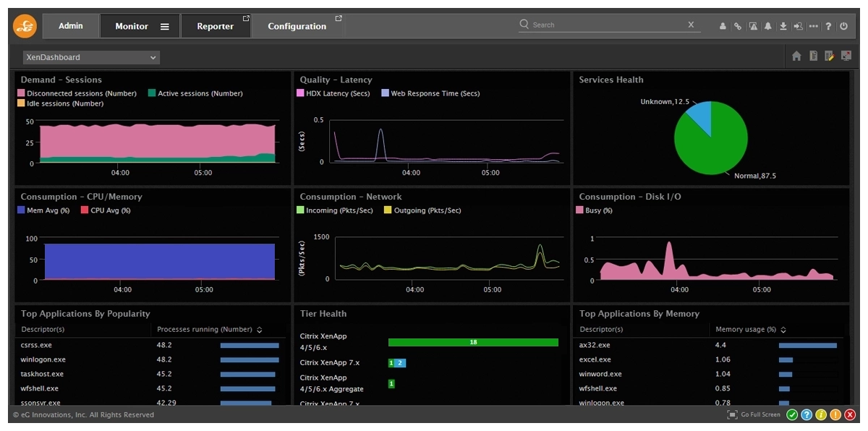The width and height of the screenshot is (868, 431).
Task: Toggle Mem Avg (%) legend swatch
Action: pos(21,210)
